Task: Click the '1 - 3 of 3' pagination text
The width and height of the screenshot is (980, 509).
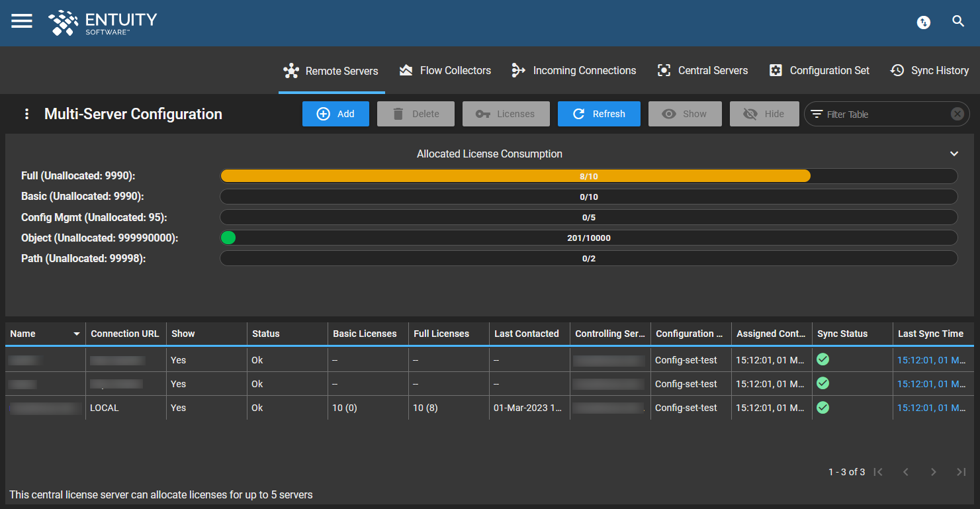Action: click(x=846, y=472)
